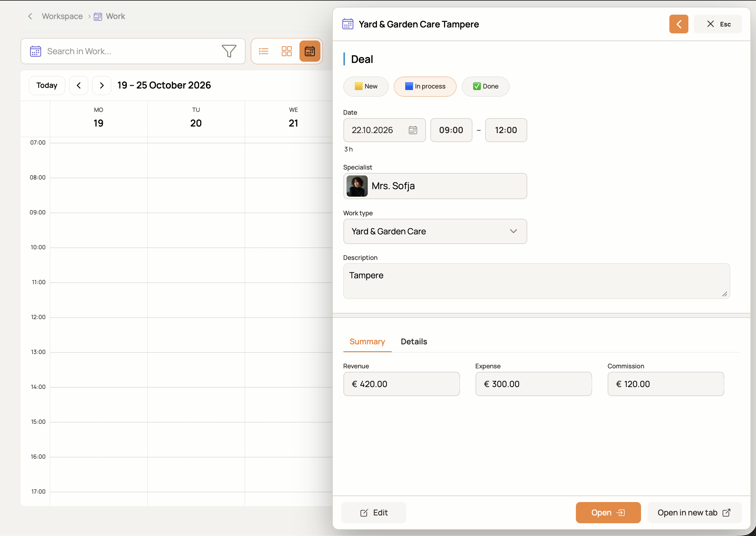The width and height of the screenshot is (756, 536).
Task: Click the calendar icon beside panel title
Action: [x=348, y=24]
